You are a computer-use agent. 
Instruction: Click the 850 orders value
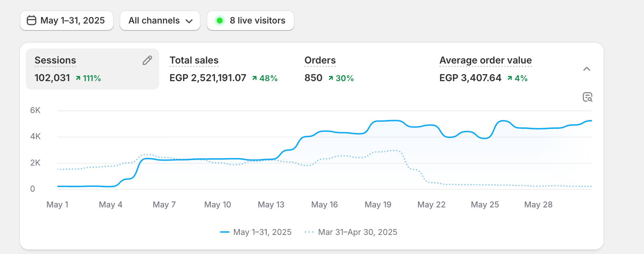tap(314, 78)
